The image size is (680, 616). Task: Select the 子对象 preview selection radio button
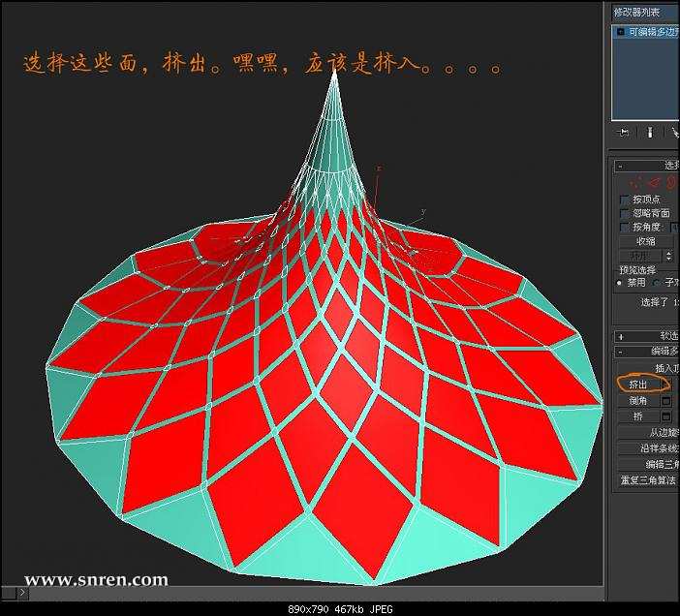click(657, 283)
